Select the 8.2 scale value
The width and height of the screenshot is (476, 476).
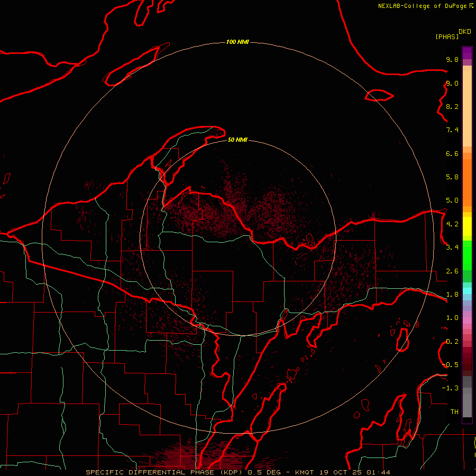(x=452, y=106)
